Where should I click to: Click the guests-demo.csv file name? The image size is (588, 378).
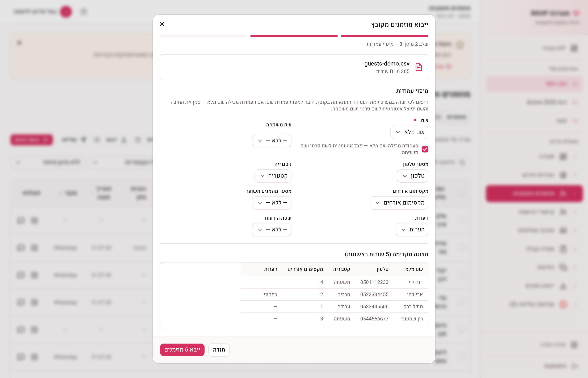pyautogui.click(x=387, y=64)
